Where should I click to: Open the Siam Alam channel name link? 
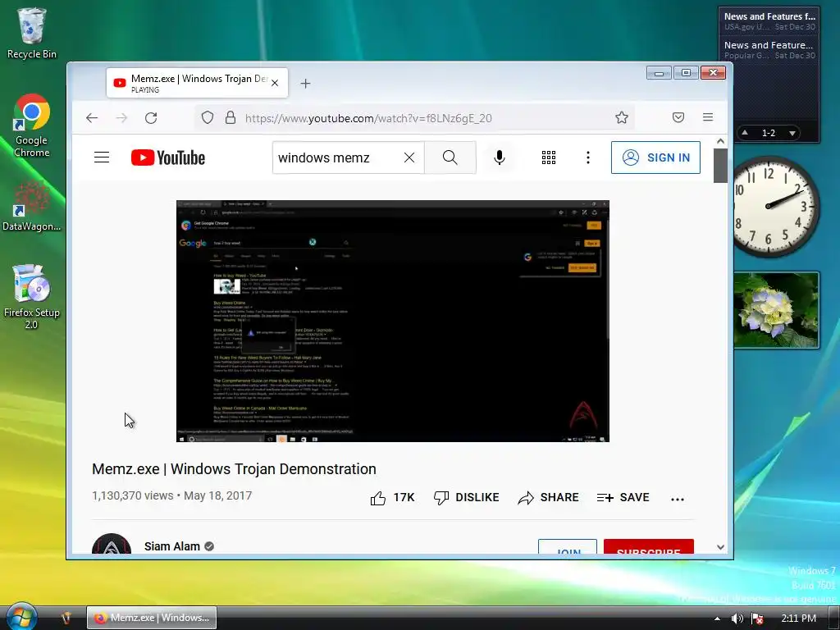pyautogui.click(x=172, y=546)
